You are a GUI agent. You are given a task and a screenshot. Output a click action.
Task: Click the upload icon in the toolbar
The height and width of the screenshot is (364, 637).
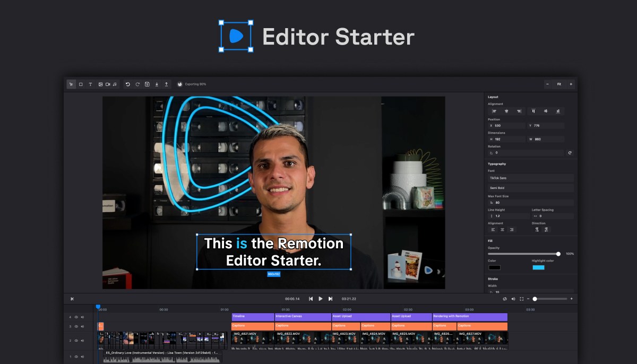(166, 84)
